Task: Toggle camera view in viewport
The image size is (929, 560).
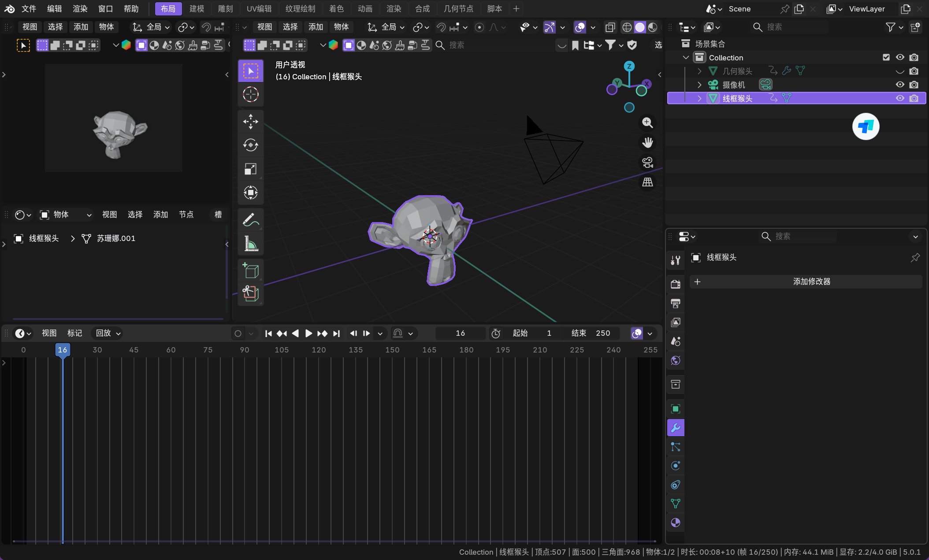Action: pyautogui.click(x=647, y=163)
